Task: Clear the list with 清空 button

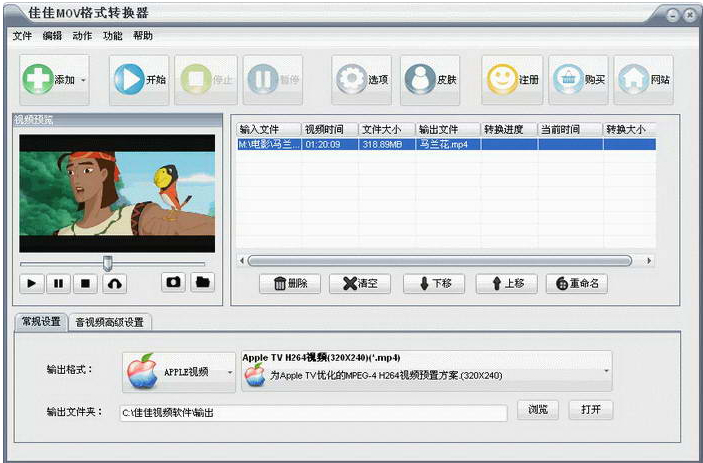Action: pos(360,283)
